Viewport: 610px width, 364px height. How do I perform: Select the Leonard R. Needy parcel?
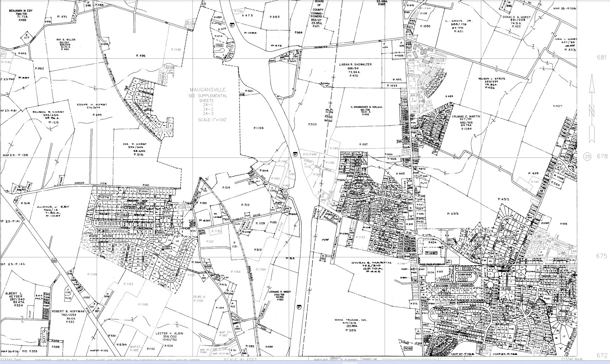point(280,294)
